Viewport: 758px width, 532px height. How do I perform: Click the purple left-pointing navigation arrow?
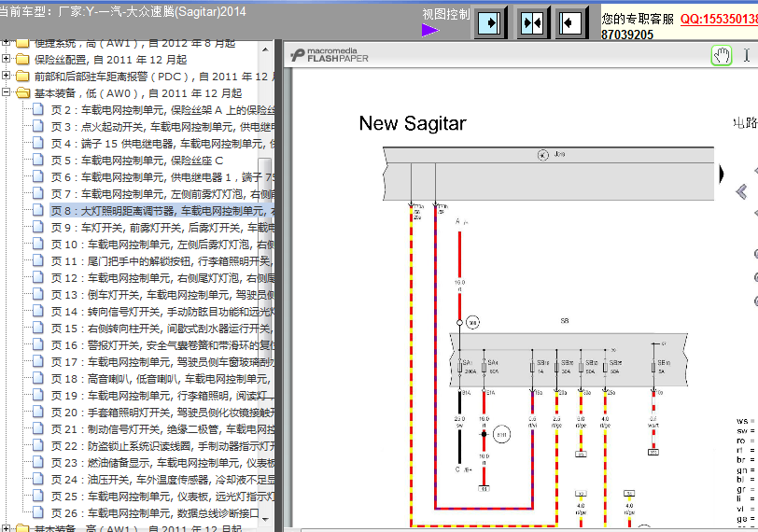tap(741, 192)
